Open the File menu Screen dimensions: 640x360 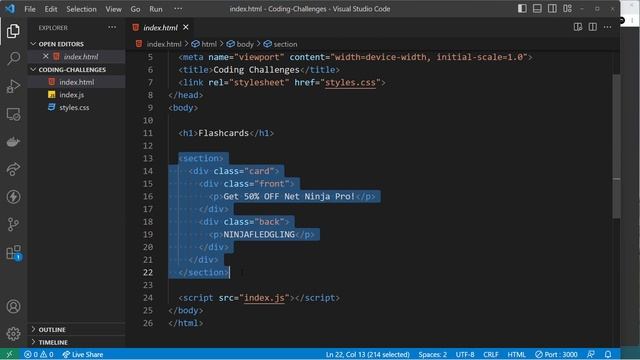click(30, 9)
